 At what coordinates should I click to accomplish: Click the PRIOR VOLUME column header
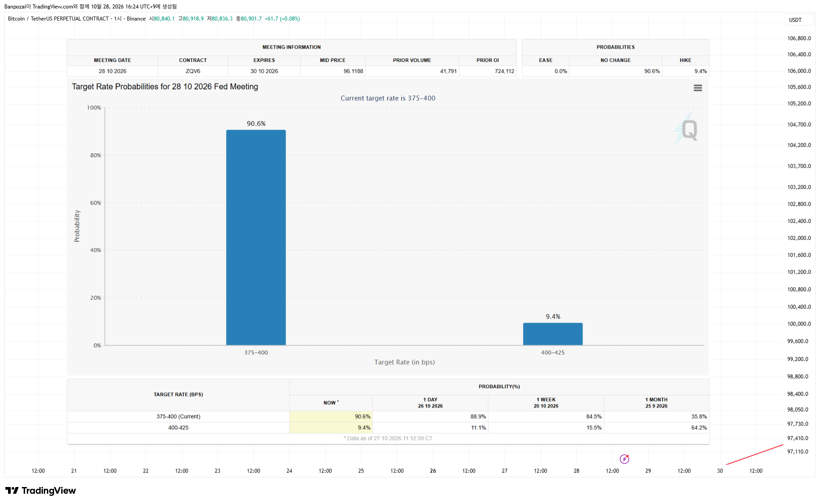tap(412, 60)
